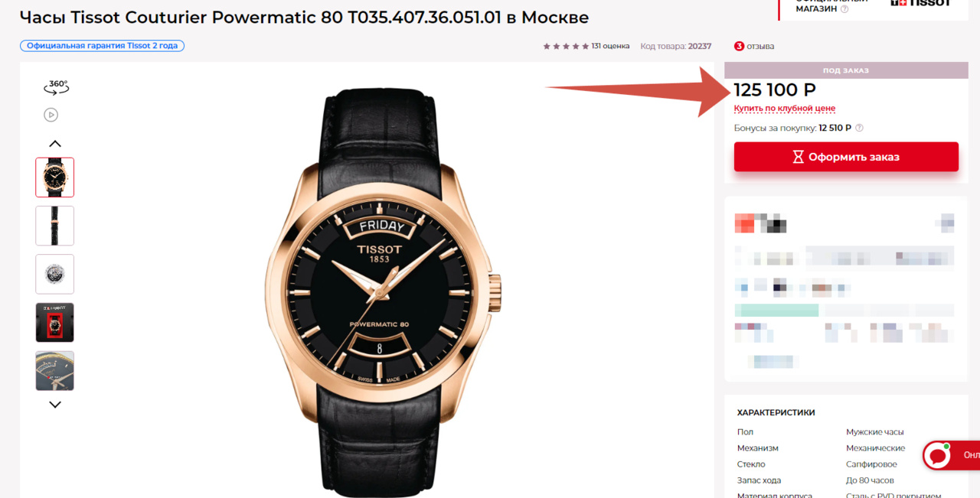Open the 360° view icon
This screenshot has width=980, height=498.
pyautogui.click(x=56, y=87)
